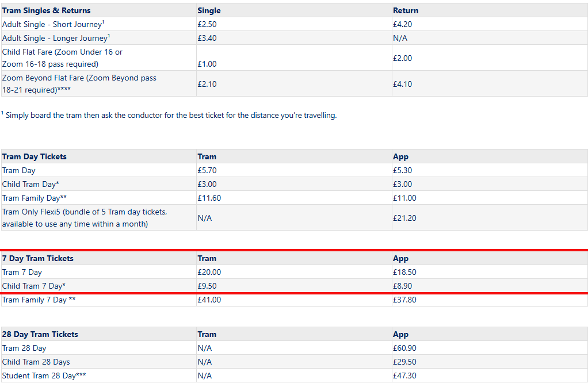Select the Tram 28 Day £60.90 app price
The width and height of the screenshot is (588, 383).
pyautogui.click(x=404, y=348)
